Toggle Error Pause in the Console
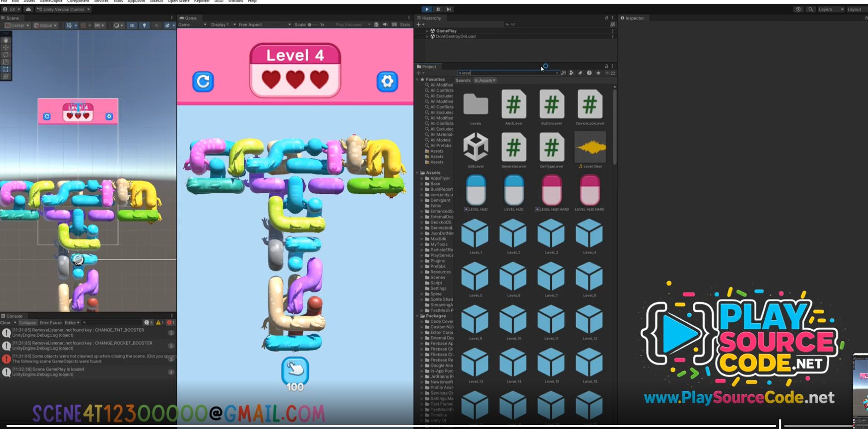868x429 pixels. coord(50,322)
